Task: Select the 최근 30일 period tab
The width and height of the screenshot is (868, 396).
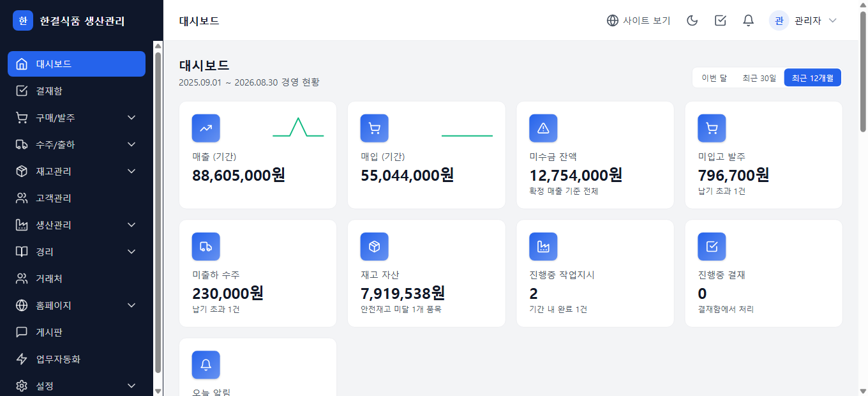Action: point(759,78)
